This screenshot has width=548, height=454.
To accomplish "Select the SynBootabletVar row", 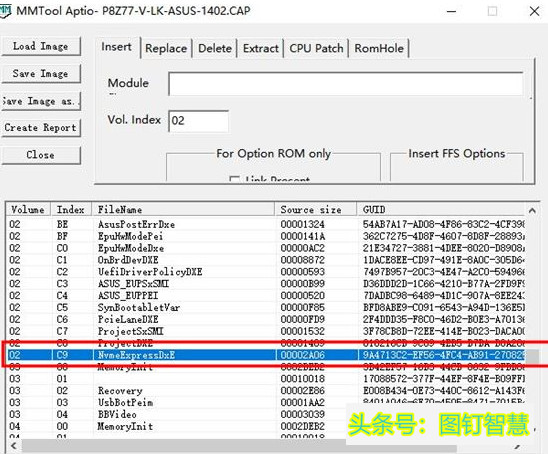I will (x=266, y=308).
